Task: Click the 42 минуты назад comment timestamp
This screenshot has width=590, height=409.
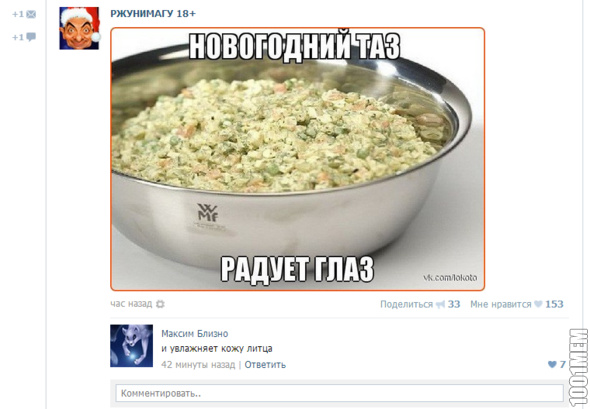Action: 198,365
